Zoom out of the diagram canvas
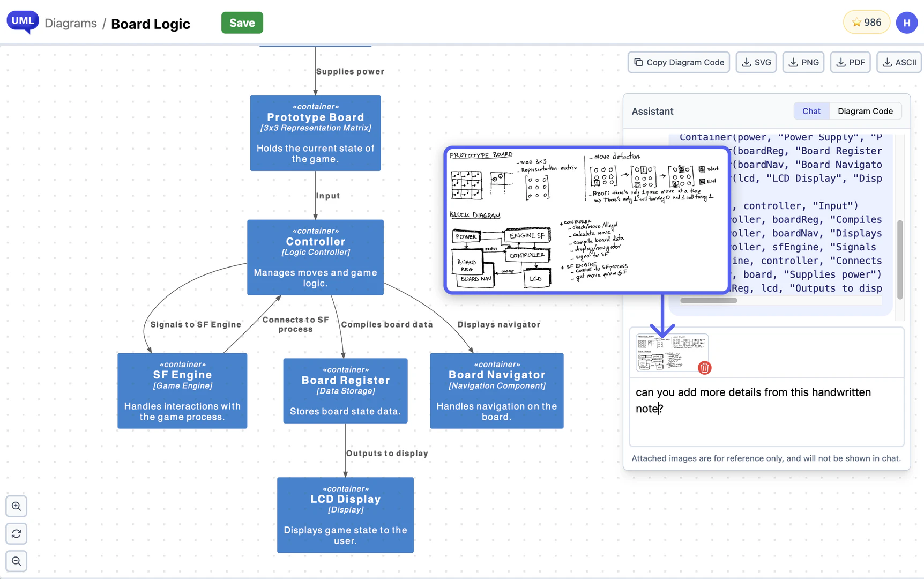 17,561
